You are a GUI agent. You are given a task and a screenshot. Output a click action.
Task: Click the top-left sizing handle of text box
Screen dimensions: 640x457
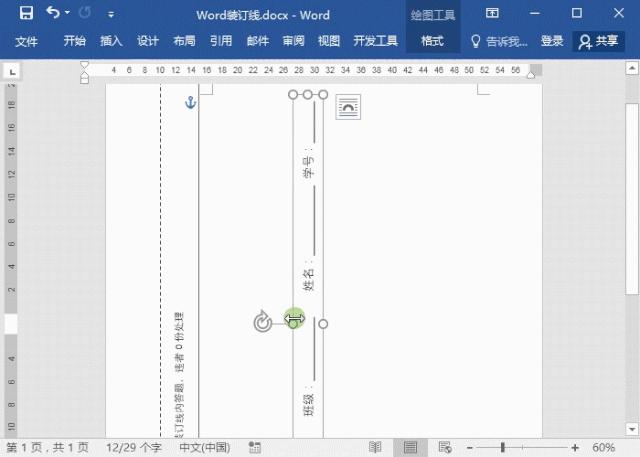pyautogui.click(x=293, y=95)
